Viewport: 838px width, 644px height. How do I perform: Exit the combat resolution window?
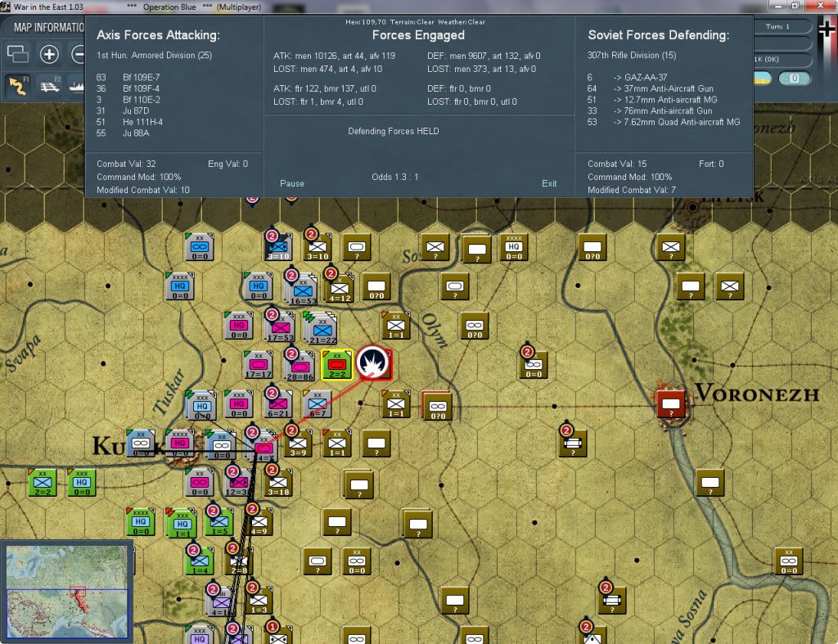point(549,183)
